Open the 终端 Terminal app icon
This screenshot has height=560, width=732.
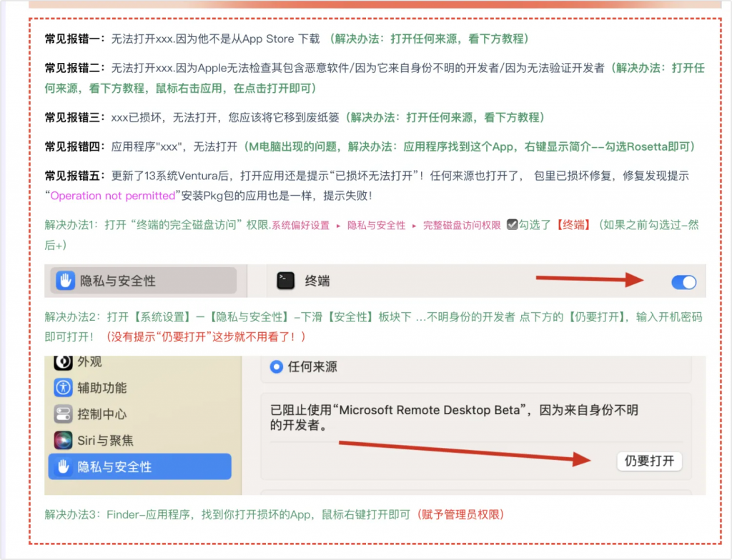pos(285,281)
